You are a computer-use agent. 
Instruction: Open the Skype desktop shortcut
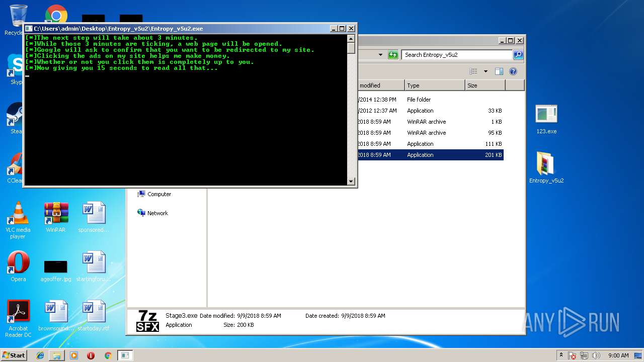pos(14,69)
